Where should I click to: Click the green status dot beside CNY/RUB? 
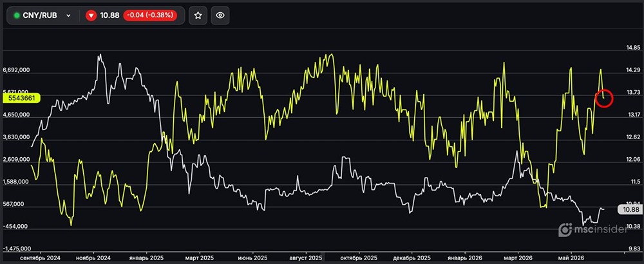click(17, 15)
